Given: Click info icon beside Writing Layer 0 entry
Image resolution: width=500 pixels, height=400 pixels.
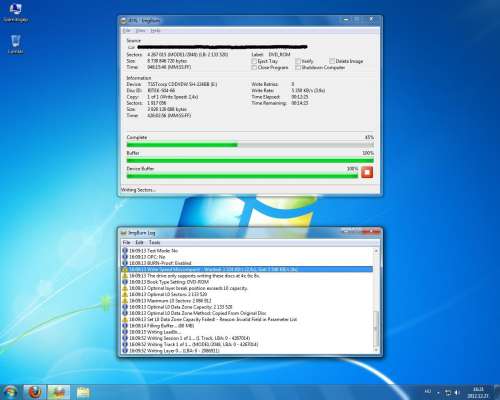Looking at the screenshot, I should click(125, 351).
